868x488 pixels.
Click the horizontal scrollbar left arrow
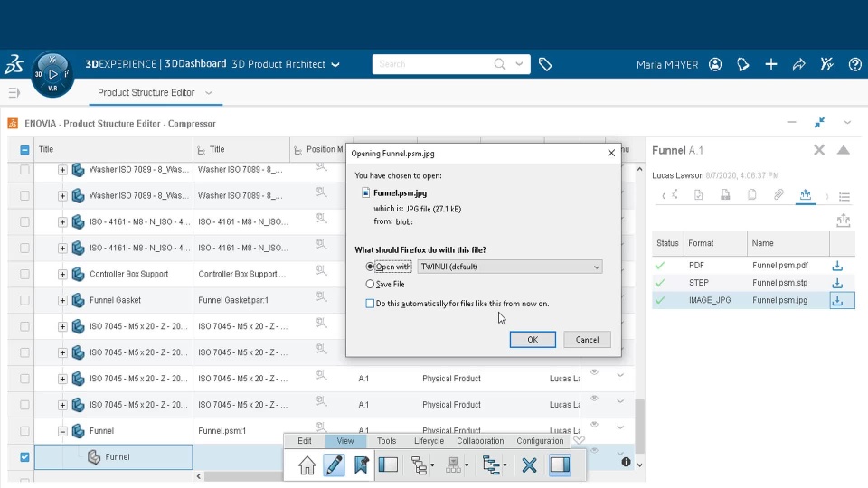coord(199,476)
